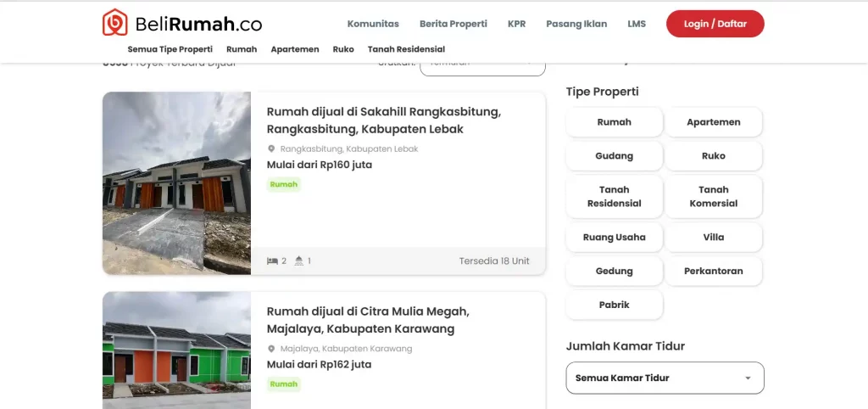868x409 pixels.
Task: Filter by Pabrik property type
Action: (x=614, y=305)
